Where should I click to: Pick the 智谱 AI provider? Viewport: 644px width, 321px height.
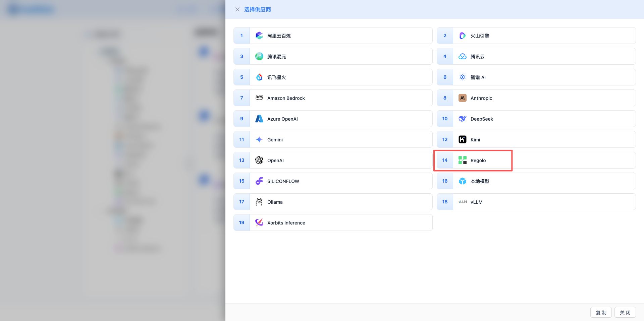click(478, 77)
